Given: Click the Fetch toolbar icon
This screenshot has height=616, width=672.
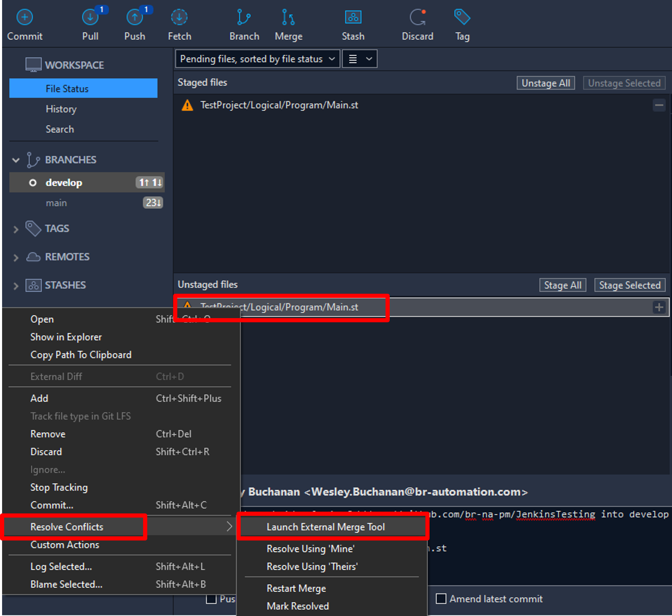Looking at the screenshot, I should (179, 17).
